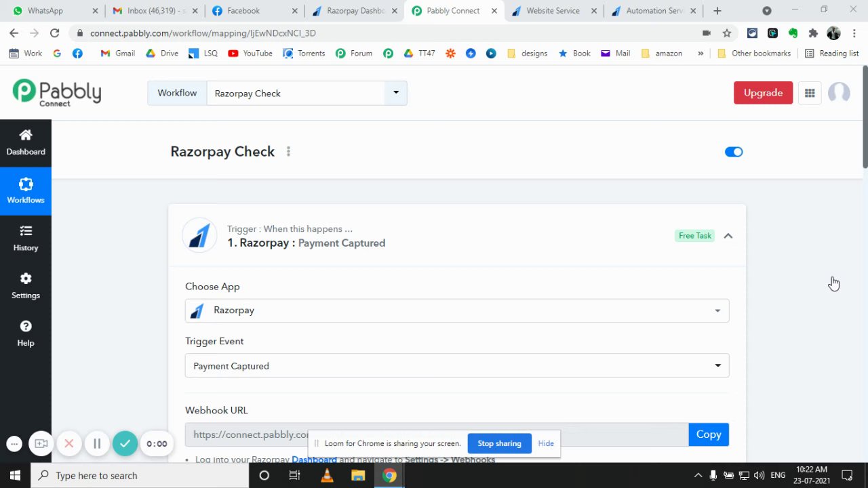Screen dimensions: 868x488
Task: Cancel the Loom recording with X
Action: pos(69,444)
